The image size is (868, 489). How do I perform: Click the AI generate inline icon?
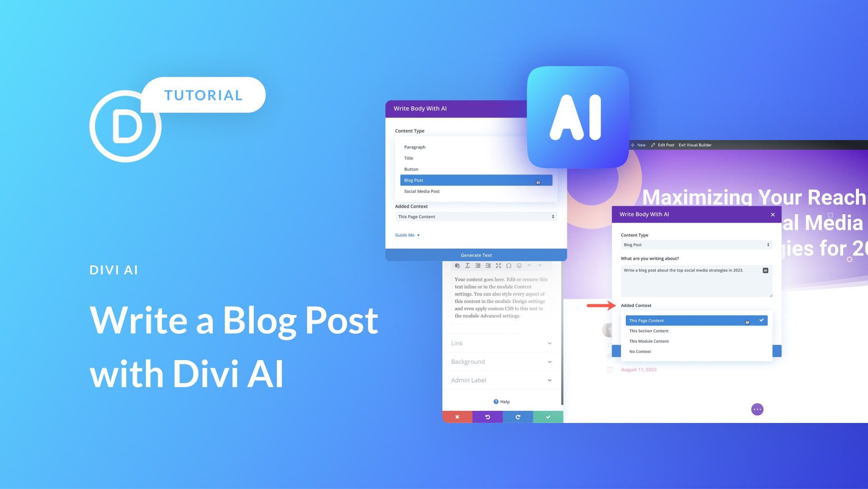tap(765, 270)
